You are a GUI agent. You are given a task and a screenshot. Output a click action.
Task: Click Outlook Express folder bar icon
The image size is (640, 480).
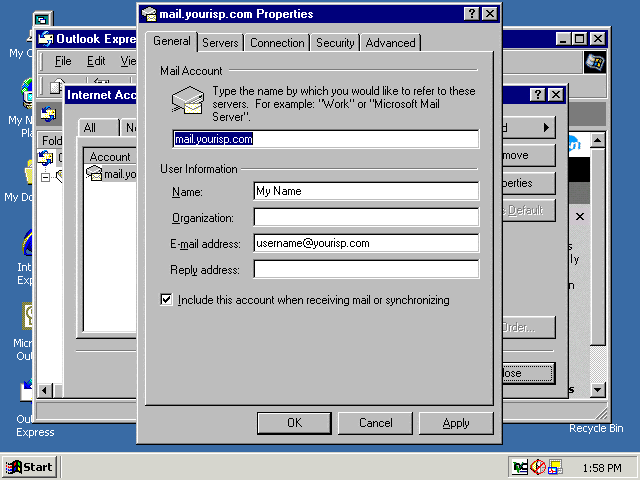pos(48,114)
